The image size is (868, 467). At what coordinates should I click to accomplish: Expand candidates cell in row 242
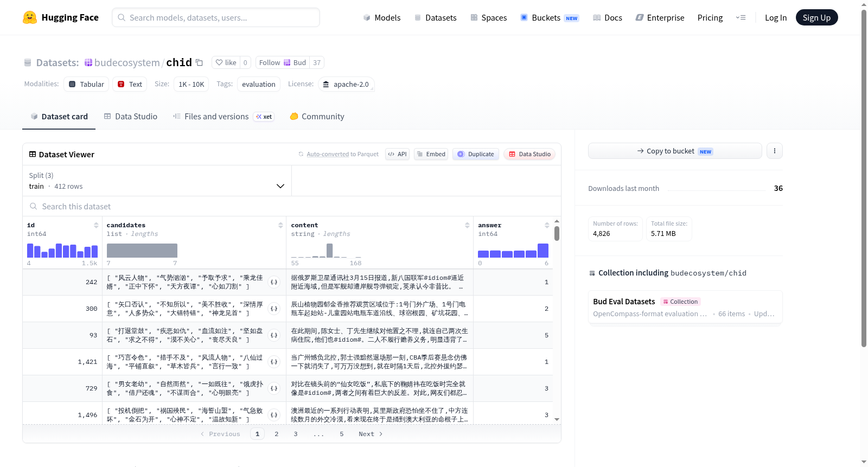tap(274, 282)
